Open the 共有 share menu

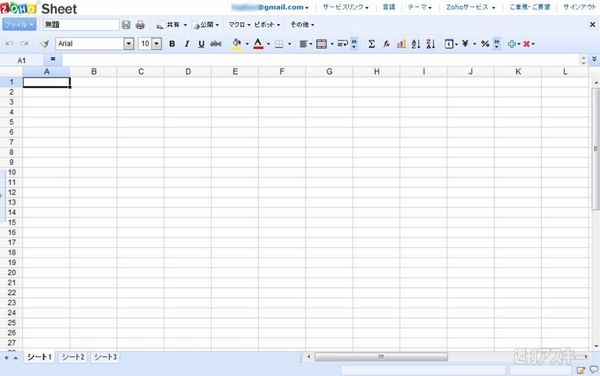[172, 25]
